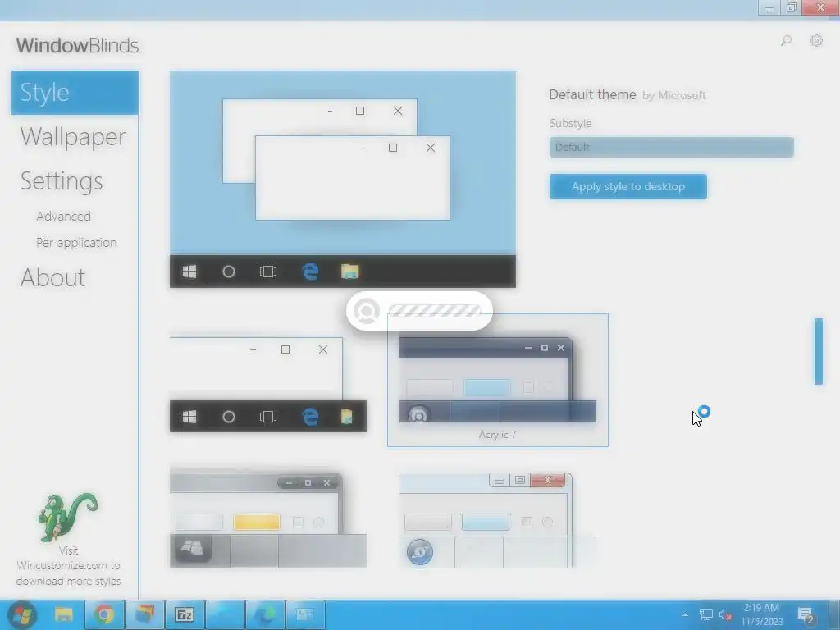
Task: Click the by Microsoft author text
Action: [674, 95]
